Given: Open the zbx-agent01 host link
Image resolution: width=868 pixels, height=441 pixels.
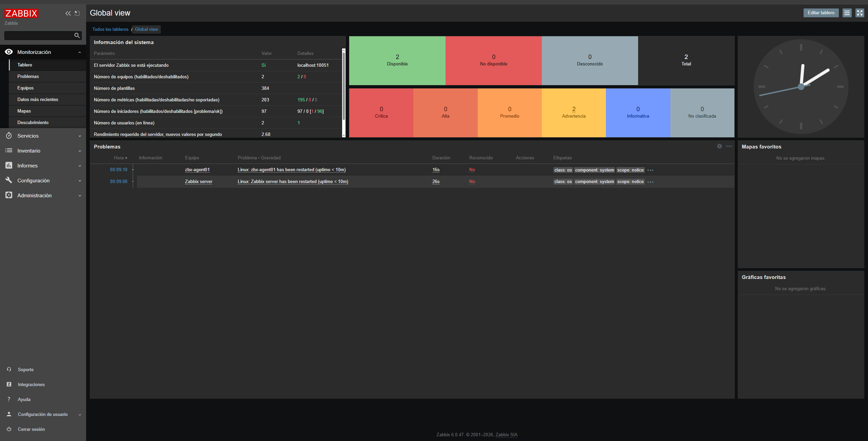Looking at the screenshot, I should (x=197, y=169).
